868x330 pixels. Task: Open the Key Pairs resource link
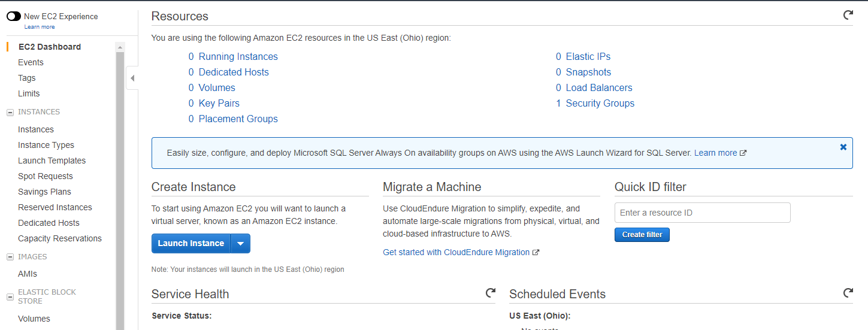219,103
